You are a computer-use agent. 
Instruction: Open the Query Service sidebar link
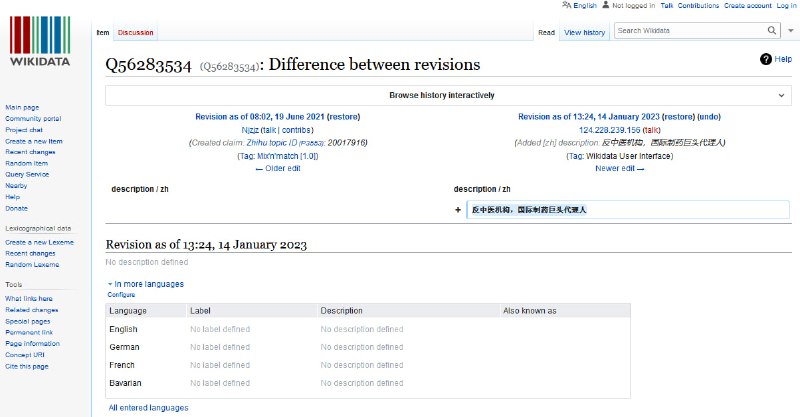click(27, 174)
